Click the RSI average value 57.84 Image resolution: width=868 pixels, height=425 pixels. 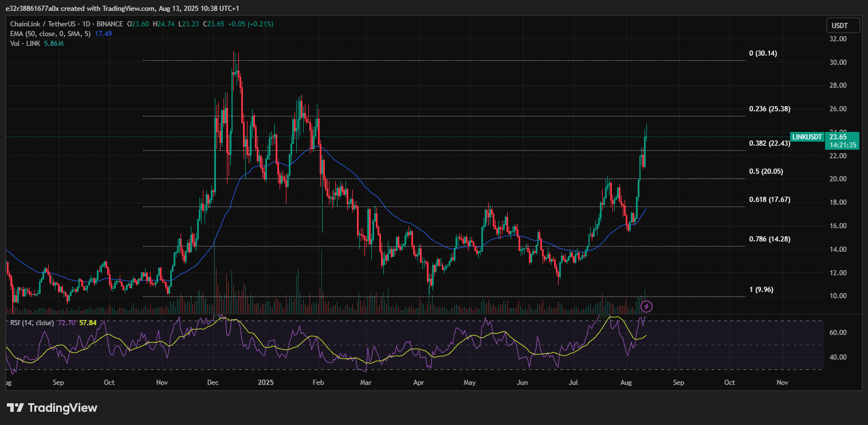(x=88, y=323)
